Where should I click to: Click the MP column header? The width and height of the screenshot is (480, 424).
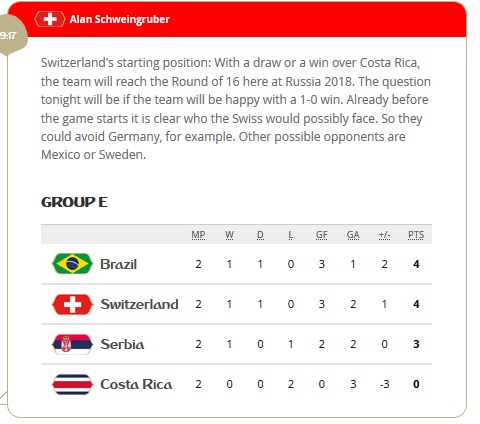click(x=198, y=235)
